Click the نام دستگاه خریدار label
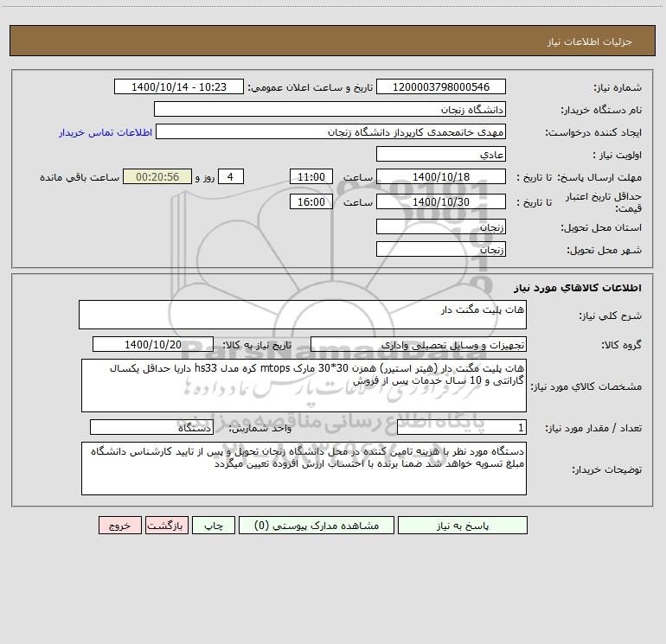This screenshot has width=666, height=644. (601, 110)
